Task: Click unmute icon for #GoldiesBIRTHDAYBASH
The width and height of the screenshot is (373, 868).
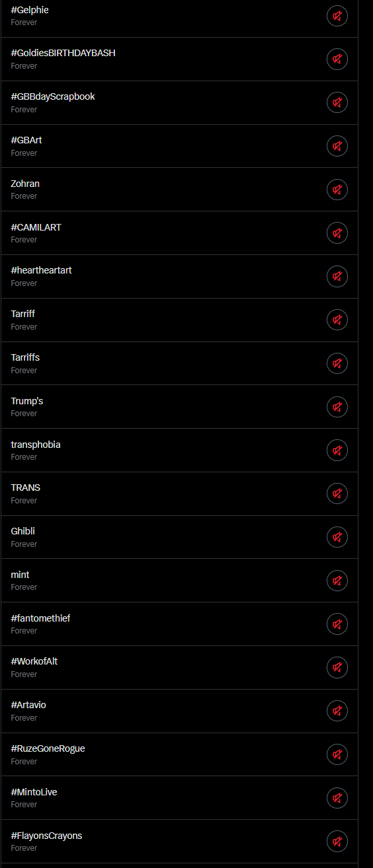Action: (x=337, y=59)
